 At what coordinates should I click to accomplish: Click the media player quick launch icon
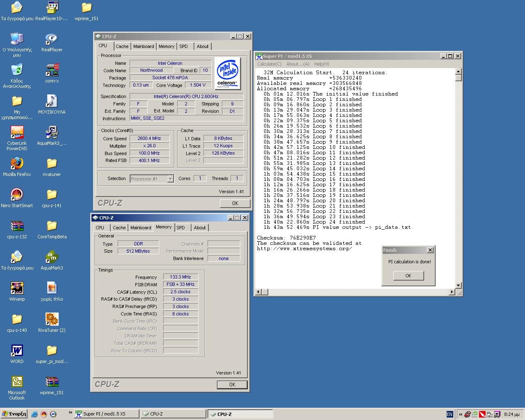pyautogui.click(x=53, y=414)
